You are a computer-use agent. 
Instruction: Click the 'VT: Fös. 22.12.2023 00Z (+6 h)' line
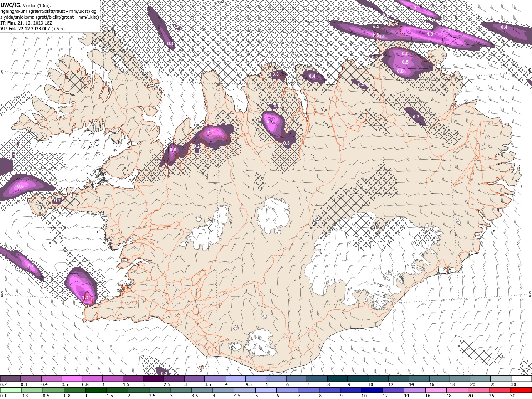click(x=32, y=29)
